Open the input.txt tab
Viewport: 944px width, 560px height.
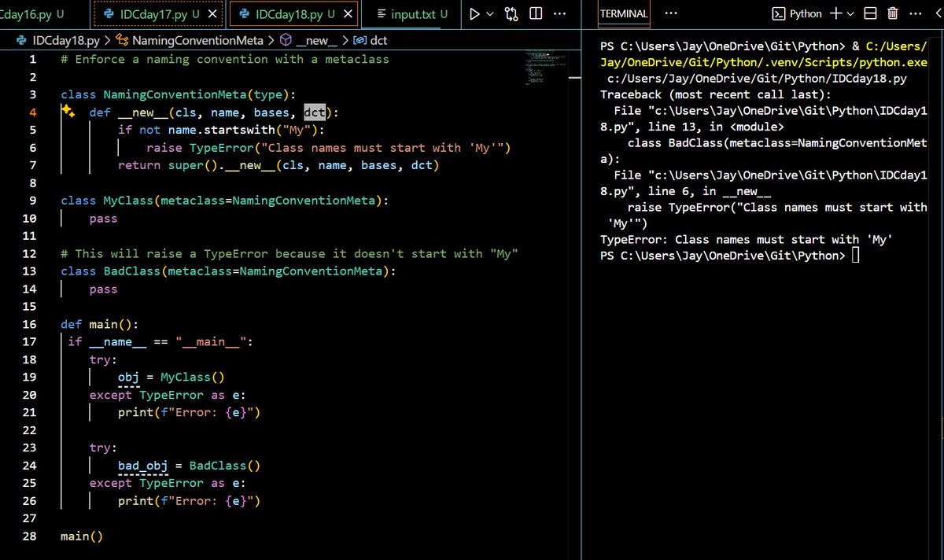click(x=413, y=13)
